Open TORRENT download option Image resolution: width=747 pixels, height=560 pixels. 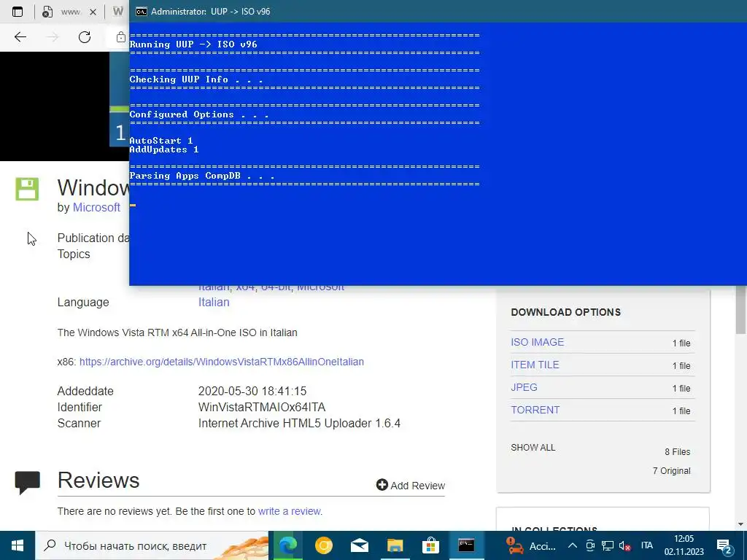[535, 410]
